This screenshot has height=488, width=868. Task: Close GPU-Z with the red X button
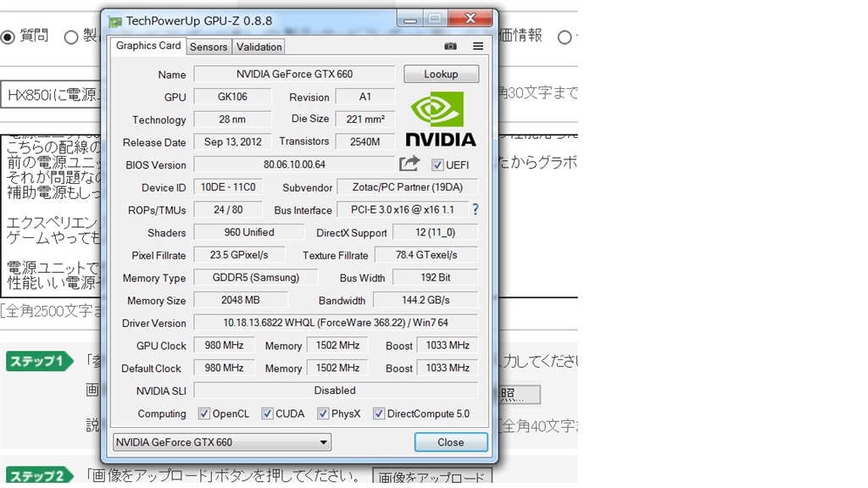(x=470, y=19)
